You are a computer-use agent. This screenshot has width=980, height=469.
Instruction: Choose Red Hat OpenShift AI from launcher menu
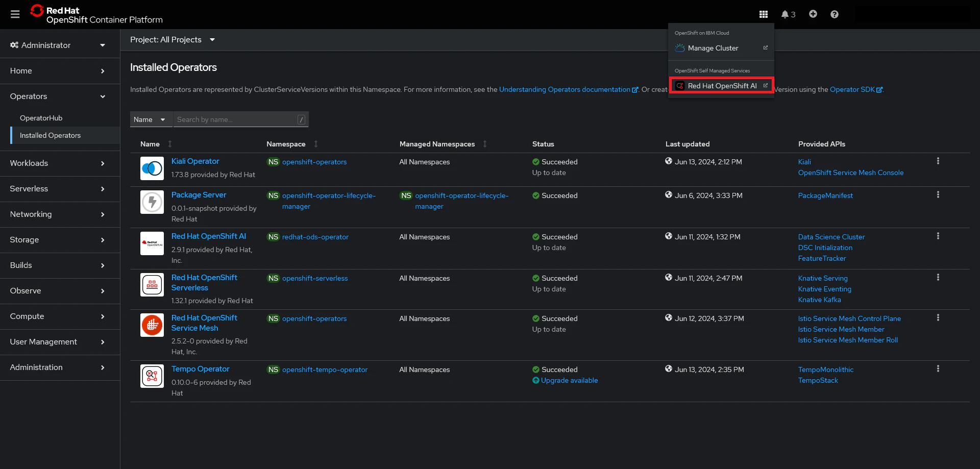(x=721, y=86)
